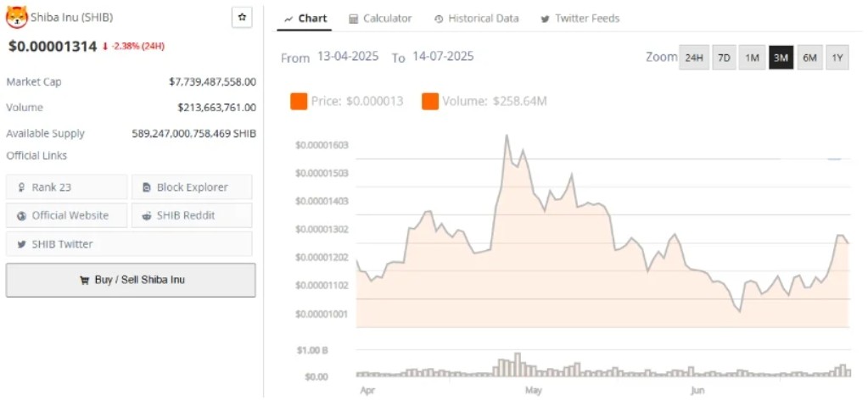Screen dimensions: 868x412
Task: Click the Twitter icon on SHIB Twitter
Action: (x=21, y=244)
